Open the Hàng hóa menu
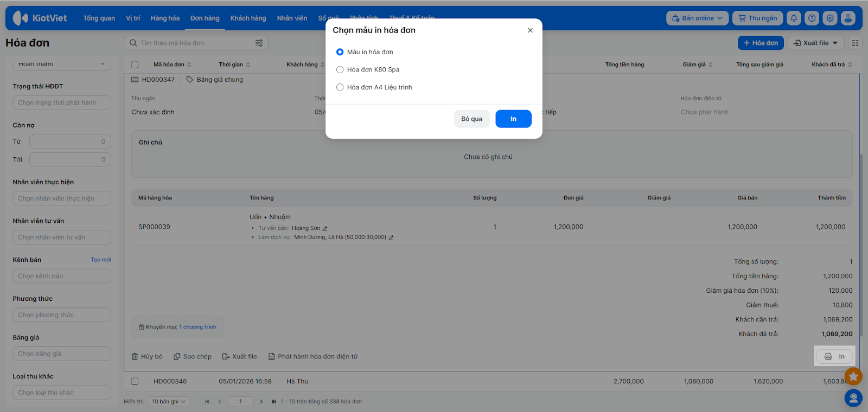The width and height of the screenshot is (868, 412). [x=165, y=18]
